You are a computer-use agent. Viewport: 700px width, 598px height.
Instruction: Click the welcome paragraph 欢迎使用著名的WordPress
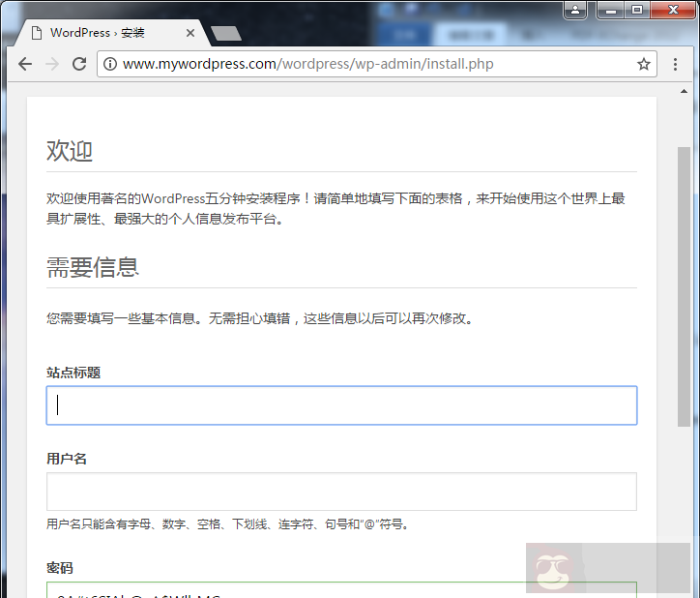335,209
